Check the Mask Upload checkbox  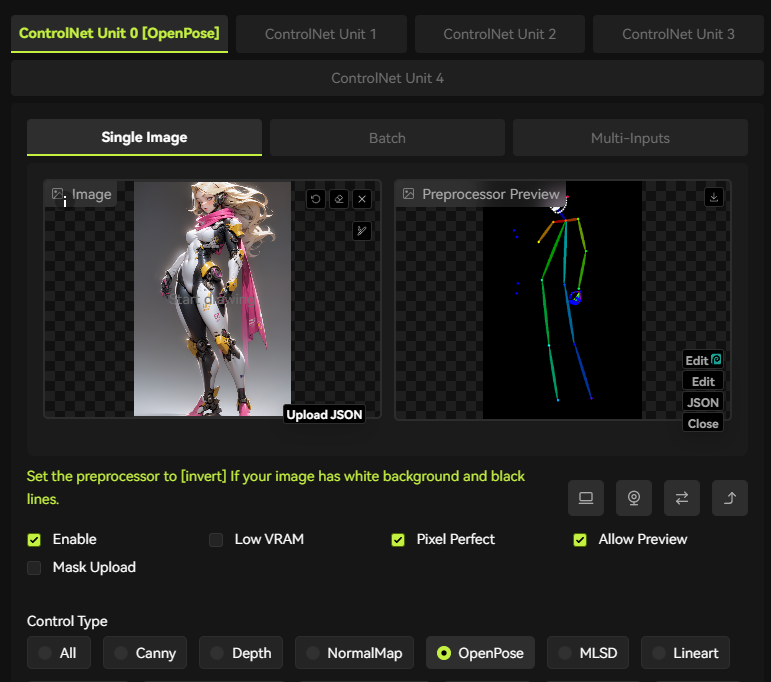(34, 568)
